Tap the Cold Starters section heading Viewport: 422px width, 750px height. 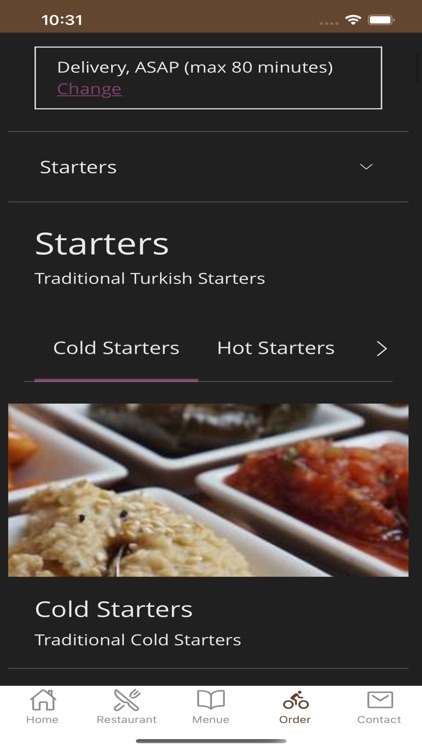pos(113,609)
